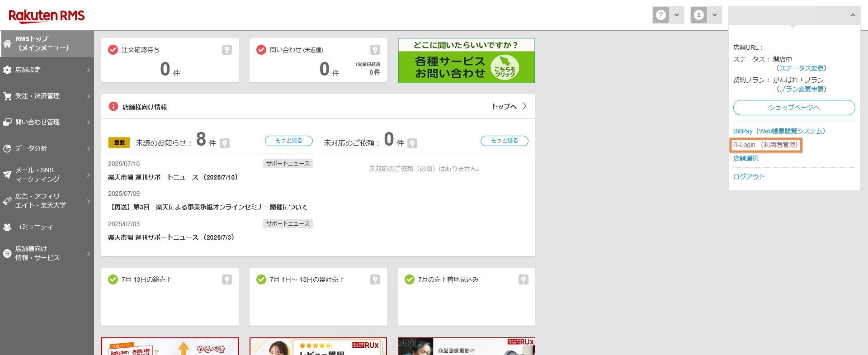Expand the 店舗様向け情報・サービス submenu chevron
This screenshot has width=868, height=355.
coord(89,254)
